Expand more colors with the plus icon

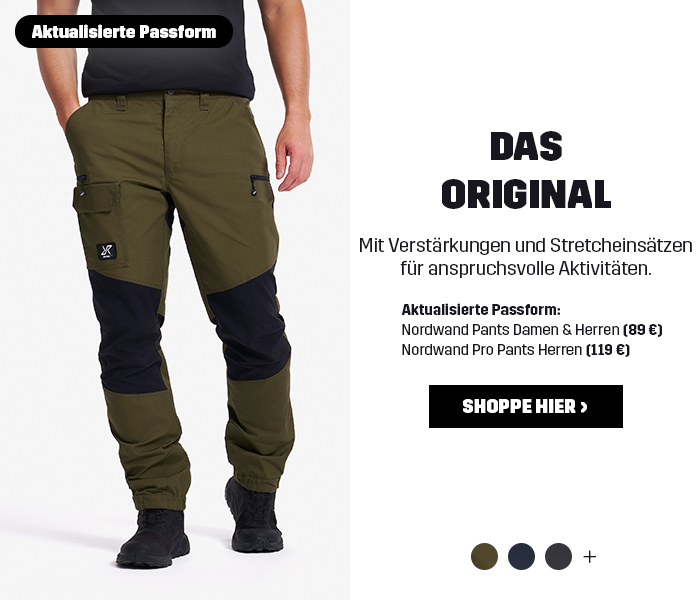coord(590,557)
